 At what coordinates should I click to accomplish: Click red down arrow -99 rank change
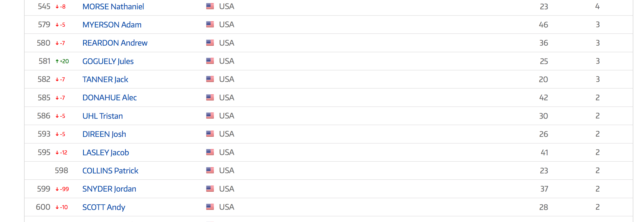pyautogui.click(x=62, y=189)
